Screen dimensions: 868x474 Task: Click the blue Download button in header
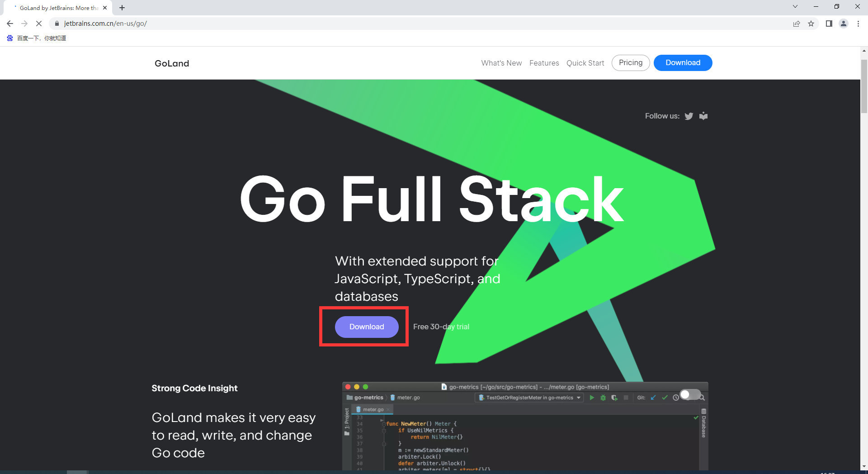[x=683, y=63]
